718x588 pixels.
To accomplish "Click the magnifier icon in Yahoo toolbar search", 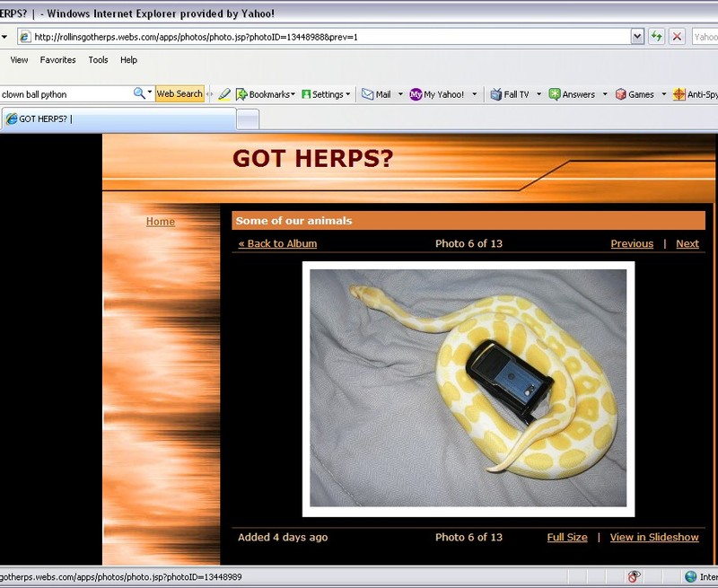I will (139, 93).
